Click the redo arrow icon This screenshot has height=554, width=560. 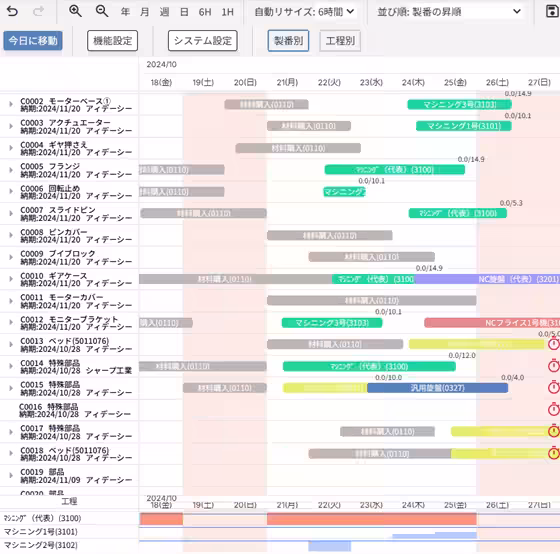pos(38,11)
